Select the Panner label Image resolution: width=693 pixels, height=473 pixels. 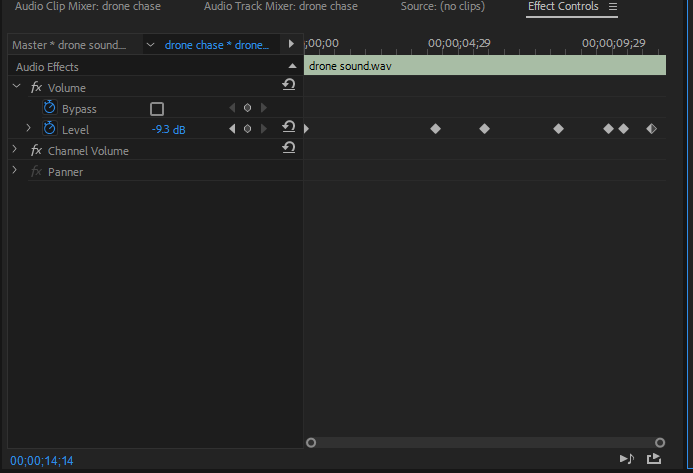pyautogui.click(x=65, y=172)
